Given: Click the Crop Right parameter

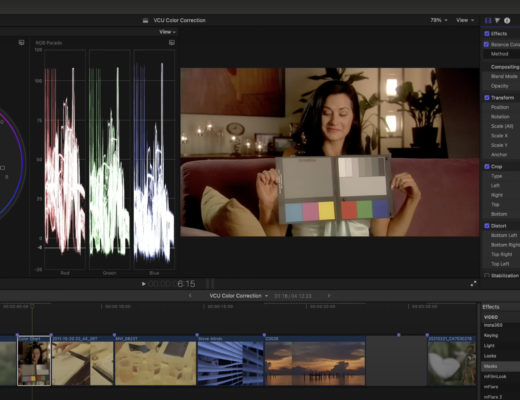Looking at the screenshot, I should 496,195.
